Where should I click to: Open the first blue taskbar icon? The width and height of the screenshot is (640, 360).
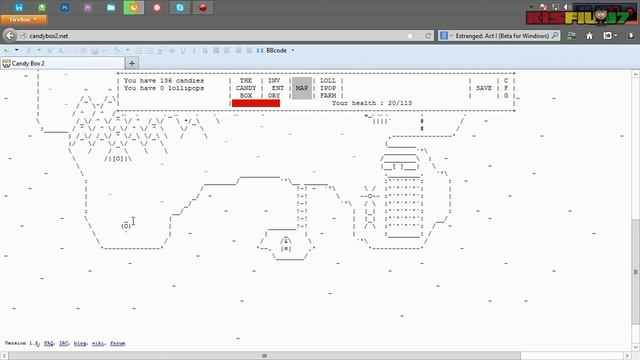[x=19, y=7]
